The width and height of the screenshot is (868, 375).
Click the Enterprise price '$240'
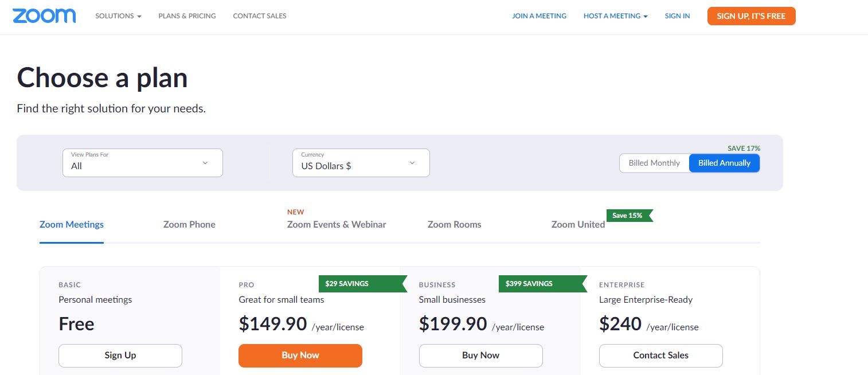click(620, 324)
